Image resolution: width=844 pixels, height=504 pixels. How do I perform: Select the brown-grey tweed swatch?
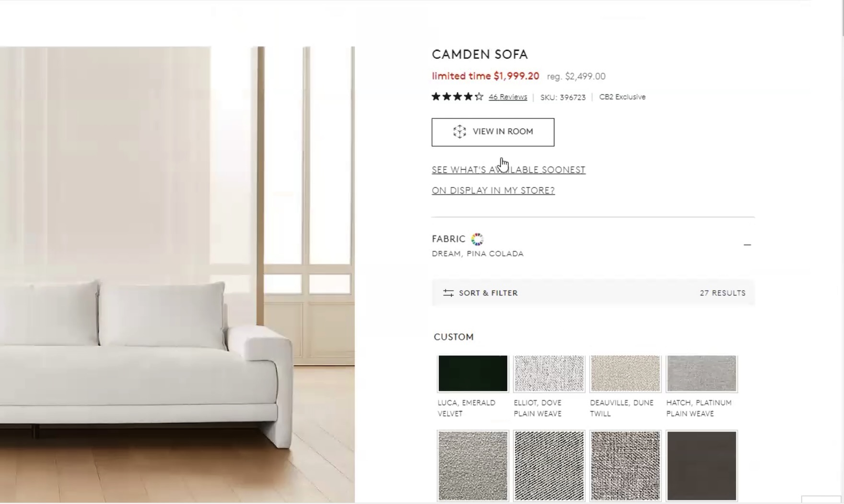625,466
